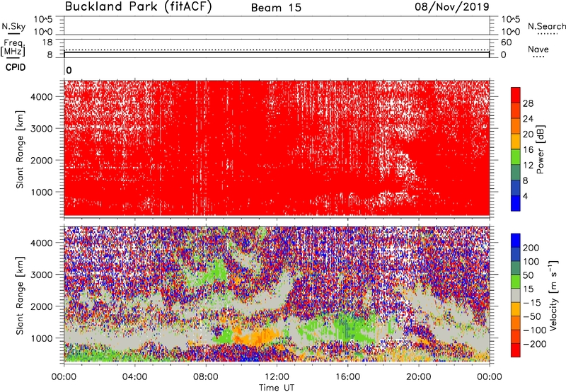Pick the red top of power colorbar
Viewport: 566px width, 392px height.
(516, 95)
